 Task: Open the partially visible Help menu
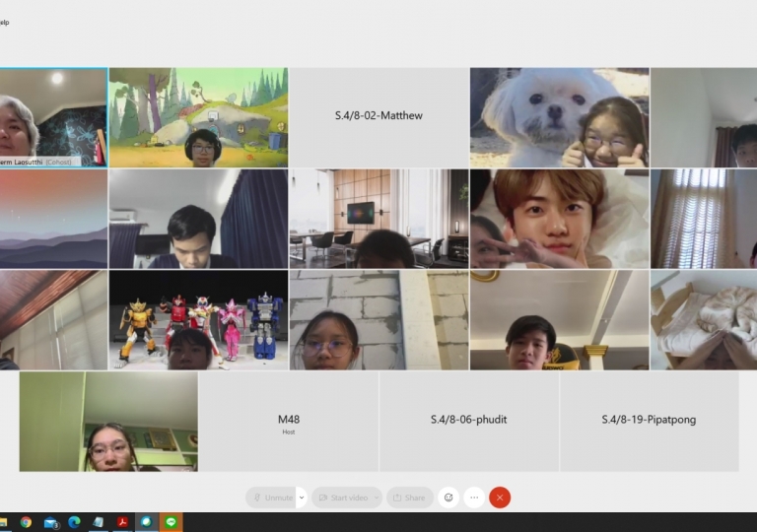[4, 23]
